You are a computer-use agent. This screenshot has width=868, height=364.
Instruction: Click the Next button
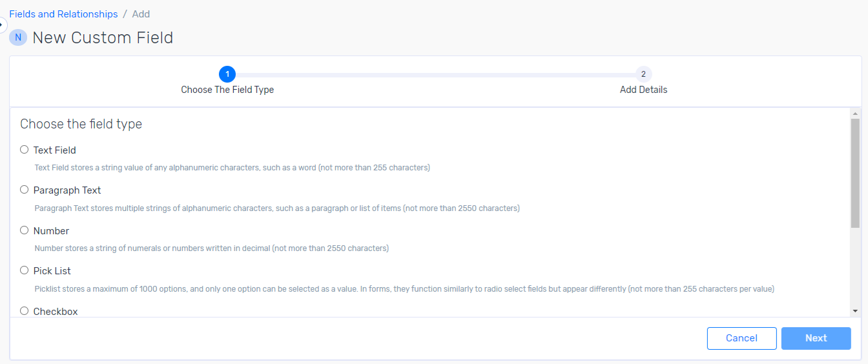(816, 338)
